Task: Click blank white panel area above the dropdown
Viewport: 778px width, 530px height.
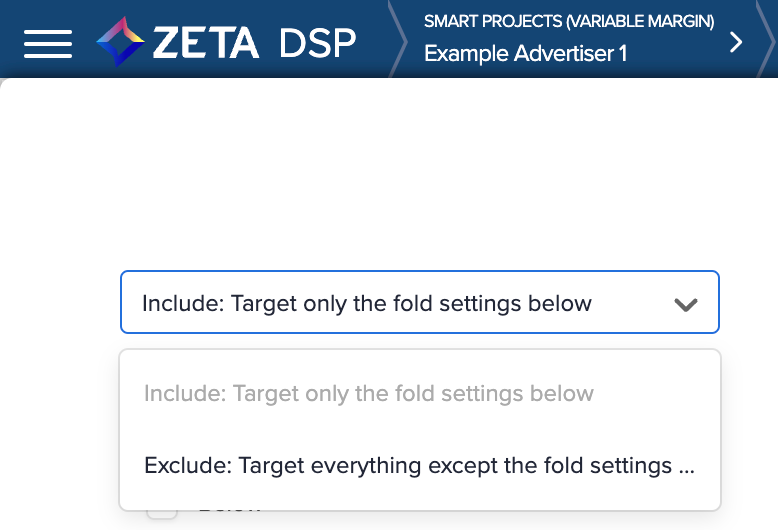Action: [400, 170]
